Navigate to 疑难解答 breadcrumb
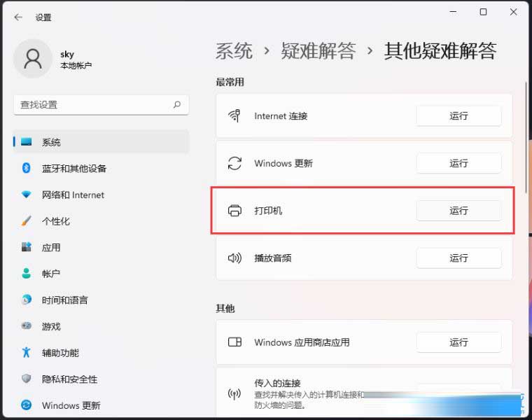This screenshot has width=532, height=420. (318, 51)
